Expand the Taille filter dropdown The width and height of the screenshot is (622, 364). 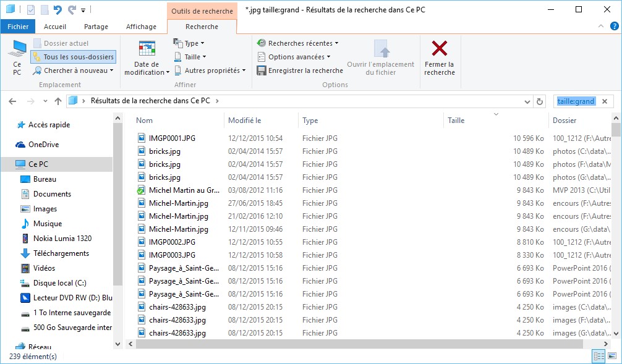click(x=190, y=57)
